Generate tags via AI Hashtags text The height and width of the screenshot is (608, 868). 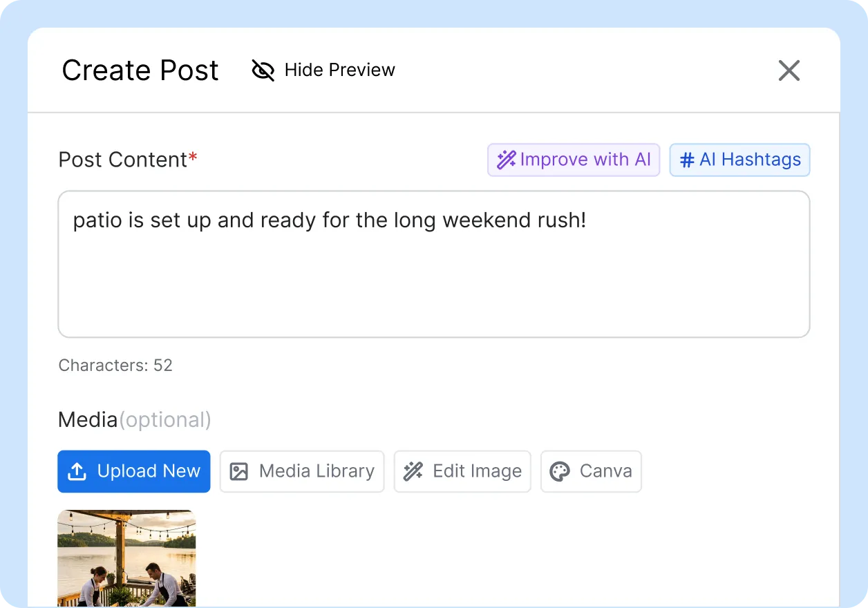[x=750, y=160]
